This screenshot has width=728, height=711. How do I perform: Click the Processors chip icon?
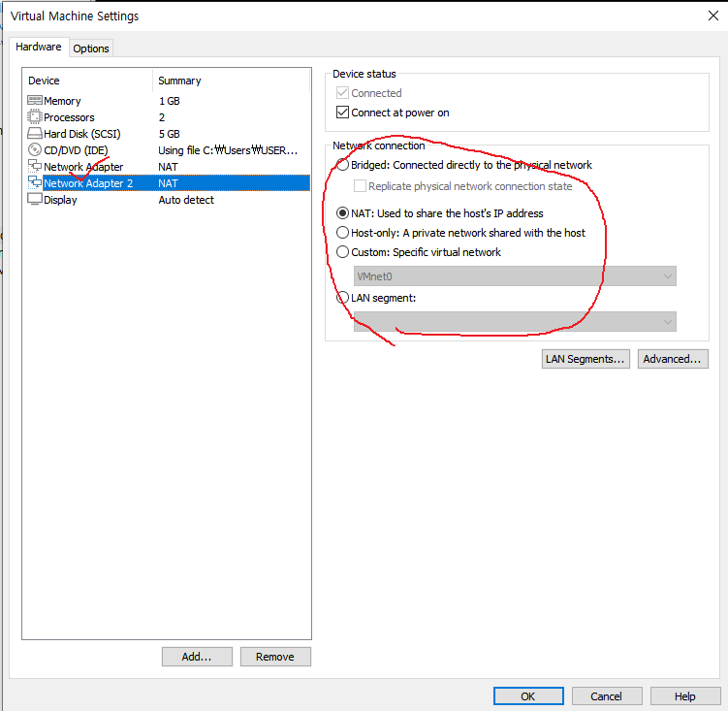pos(35,116)
